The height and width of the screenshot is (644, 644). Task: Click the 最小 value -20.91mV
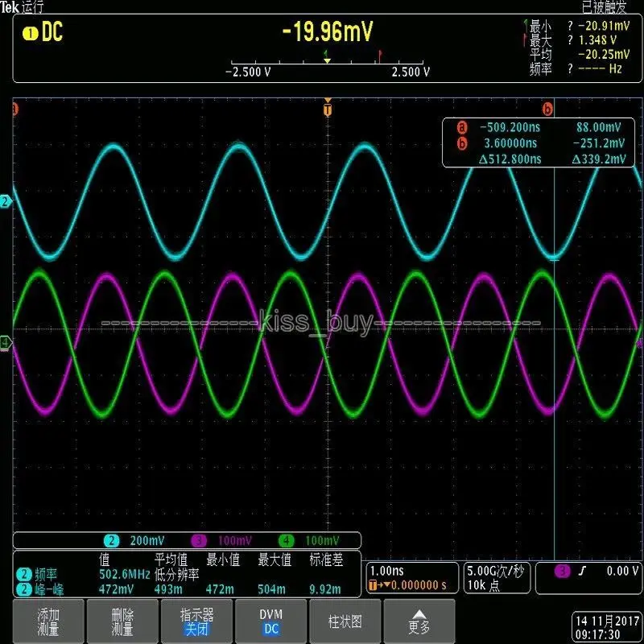tap(604, 26)
